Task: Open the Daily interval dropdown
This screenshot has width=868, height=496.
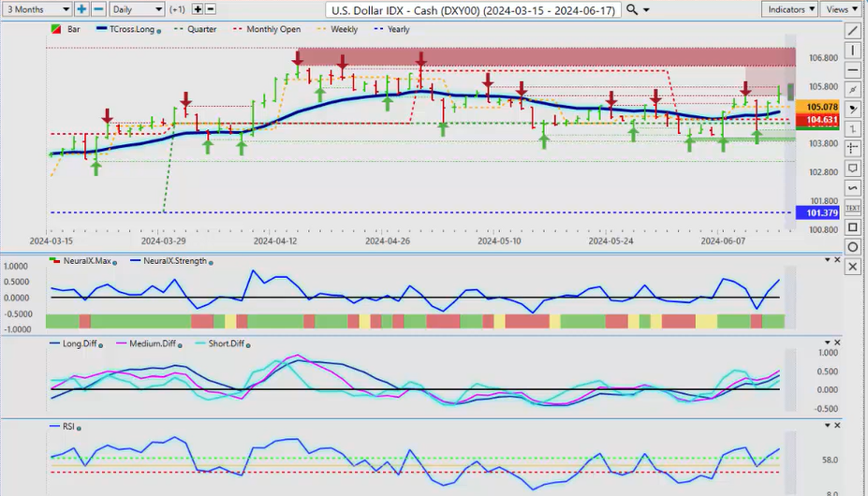Action: 135,9
